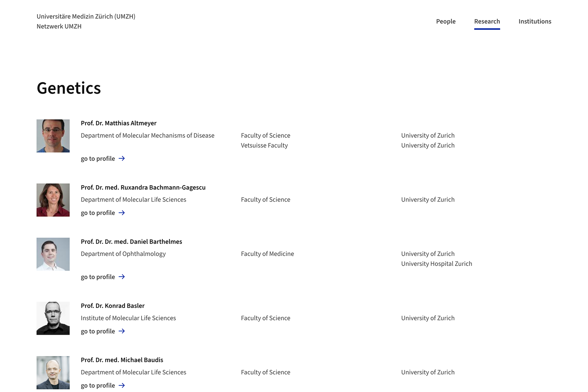Click the name Prof. Dr. Konrad Basler
The height and width of the screenshot is (392, 588).
112,306
